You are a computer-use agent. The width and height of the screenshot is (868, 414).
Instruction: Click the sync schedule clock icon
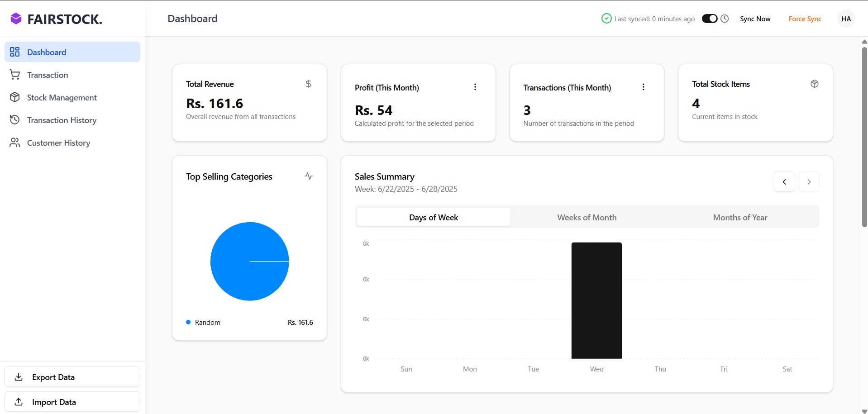click(725, 19)
